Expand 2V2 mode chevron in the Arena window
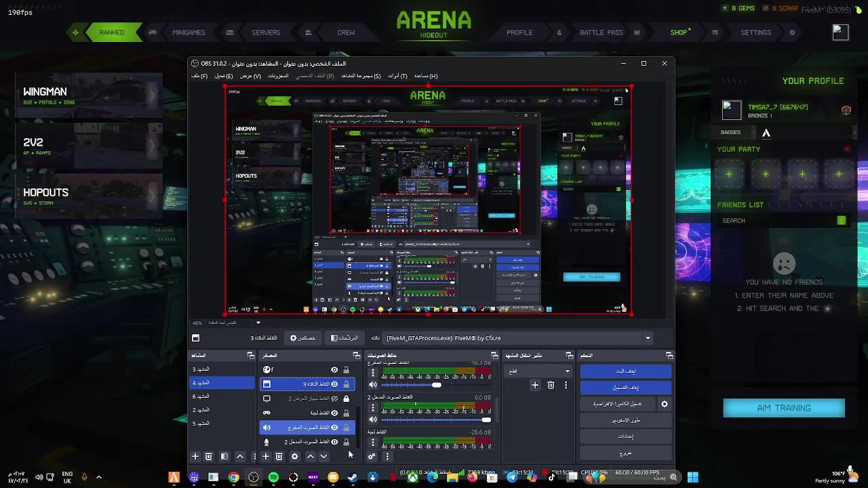Viewport: 868px width, 488px height. (152, 146)
